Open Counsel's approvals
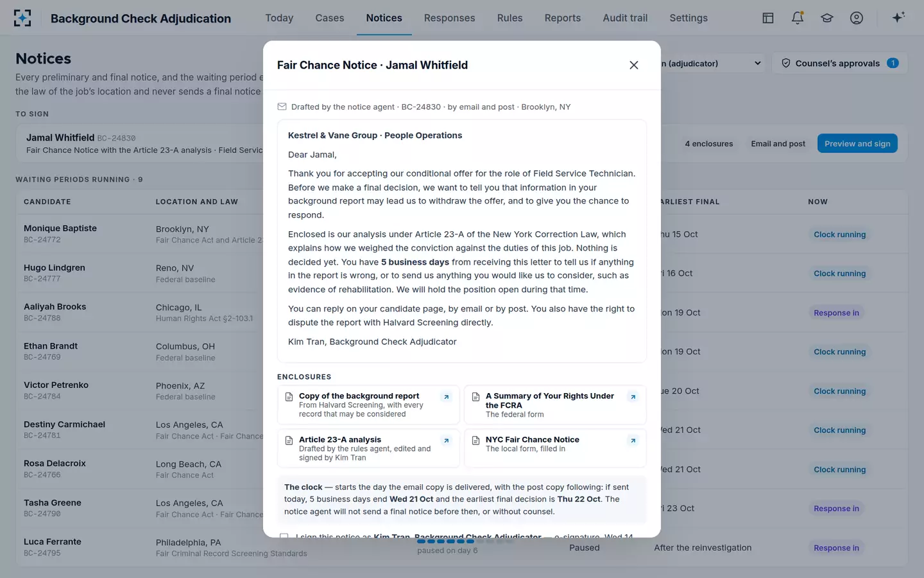924x578 pixels. point(840,63)
